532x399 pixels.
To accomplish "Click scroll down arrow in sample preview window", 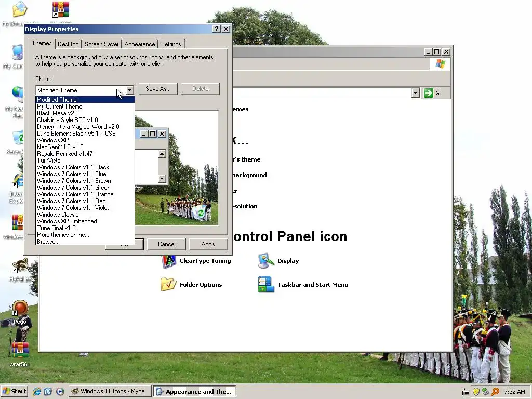I will [162, 179].
